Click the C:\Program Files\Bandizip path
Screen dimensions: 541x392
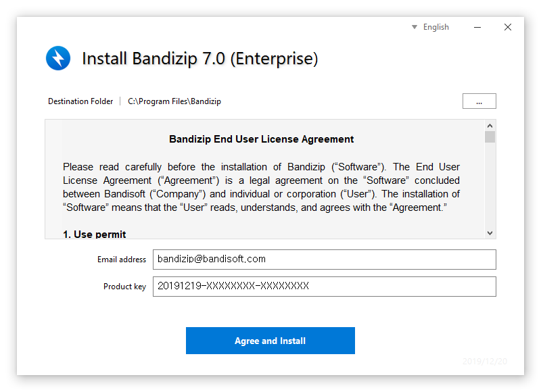[x=174, y=101]
